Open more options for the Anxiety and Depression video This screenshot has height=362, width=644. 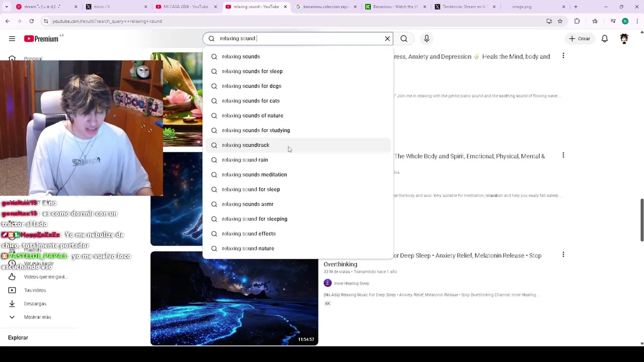563,56
